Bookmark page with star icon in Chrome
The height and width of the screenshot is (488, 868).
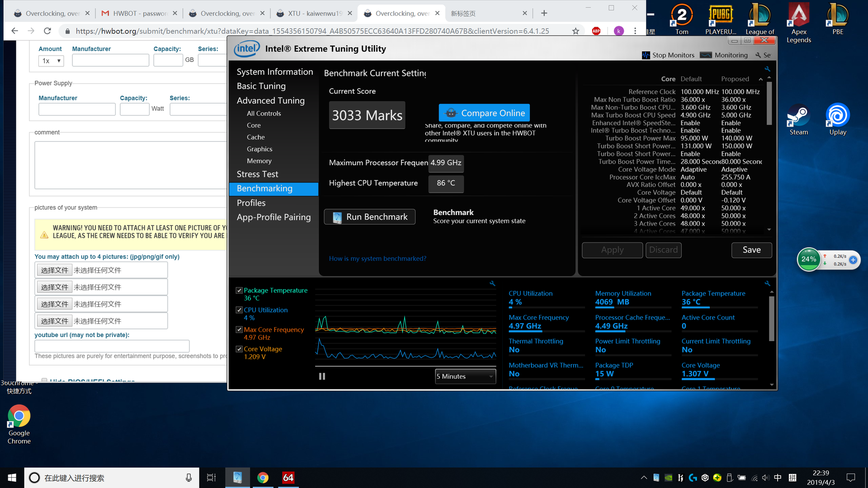[x=576, y=31]
